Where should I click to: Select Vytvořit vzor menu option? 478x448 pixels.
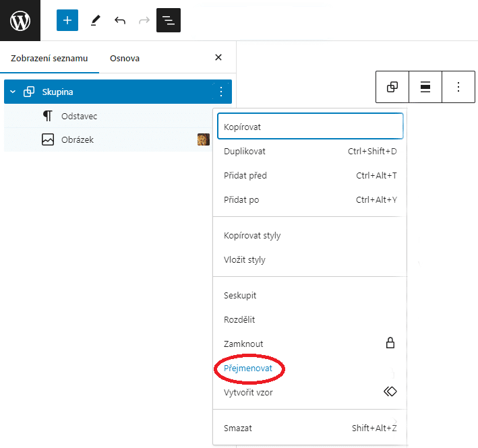(310, 392)
